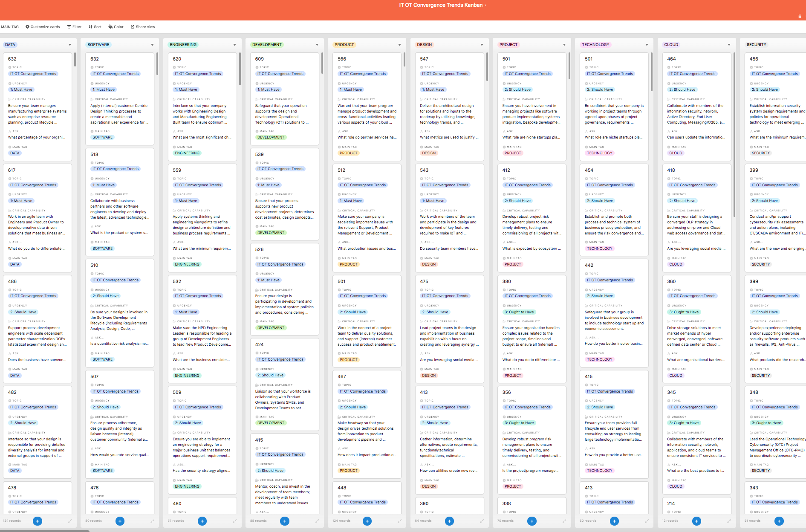Click the CLOUD column vertical scrollbar
806x532 pixels.
click(x=734, y=134)
